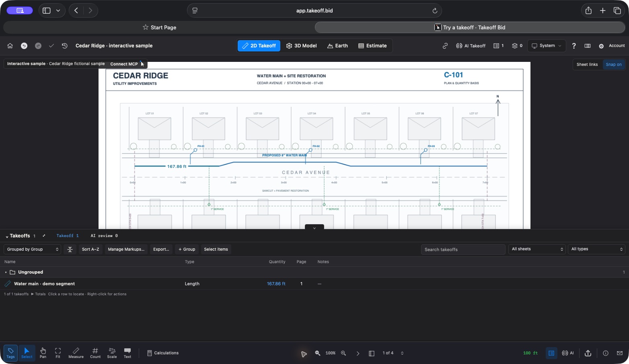
Task: Switch to the AI review tab
Action: tap(104, 236)
